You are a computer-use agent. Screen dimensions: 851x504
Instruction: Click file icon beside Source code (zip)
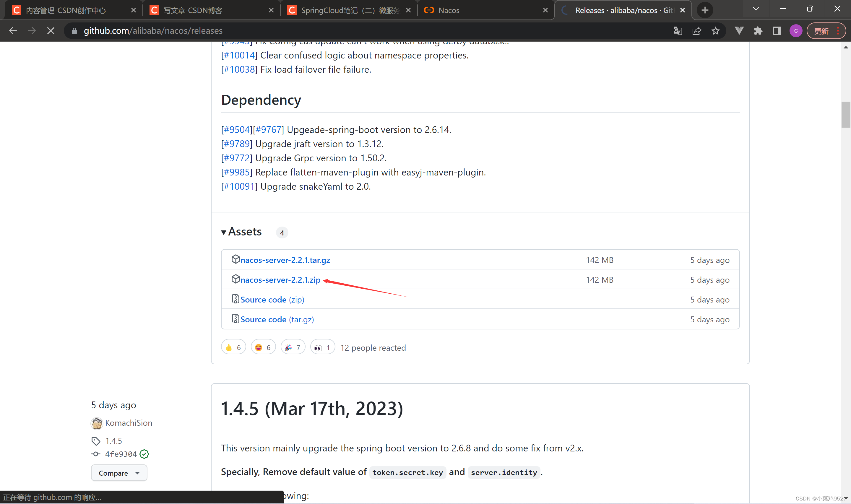pos(235,299)
